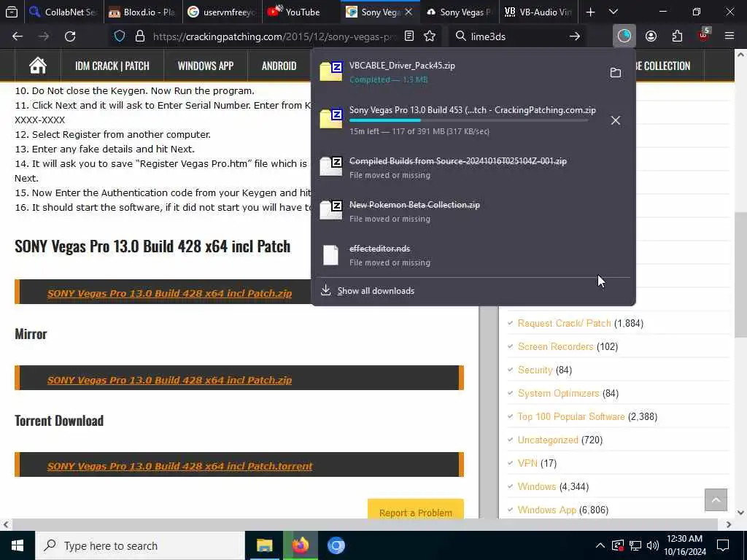Click the lime3ds search field
Viewport: 747px width, 560px height.
point(517,36)
